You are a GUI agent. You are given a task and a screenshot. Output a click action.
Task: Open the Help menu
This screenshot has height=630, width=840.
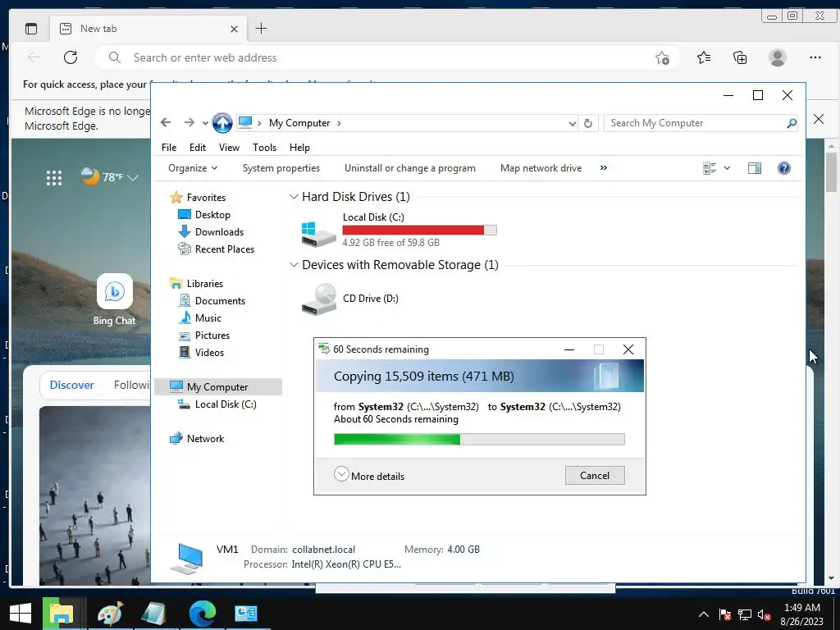[x=299, y=148]
